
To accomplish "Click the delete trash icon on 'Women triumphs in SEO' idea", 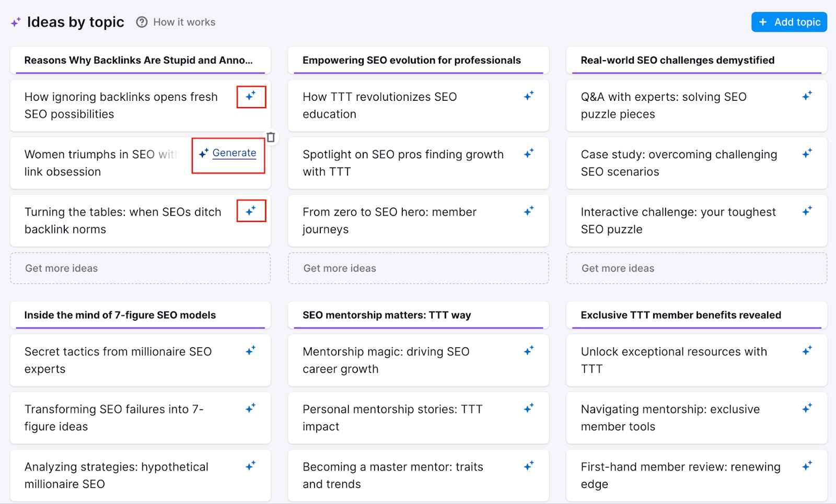I will [272, 136].
